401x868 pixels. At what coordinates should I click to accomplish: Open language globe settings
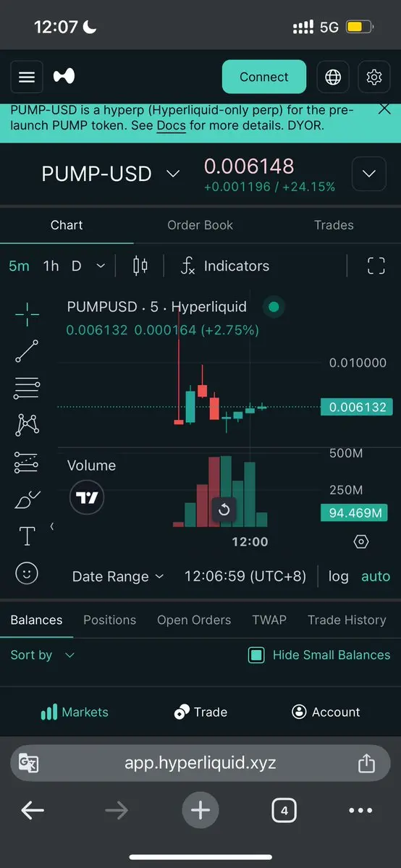[333, 77]
